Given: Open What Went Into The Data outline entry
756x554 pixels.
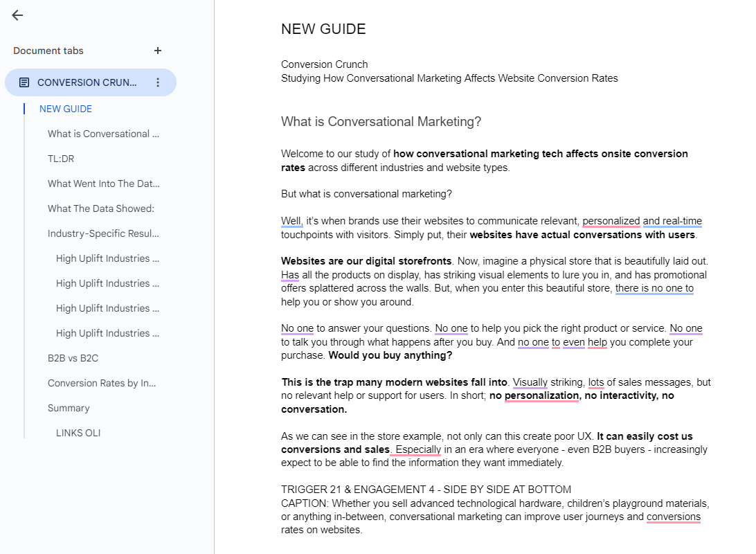Looking at the screenshot, I should click(103, 184).
